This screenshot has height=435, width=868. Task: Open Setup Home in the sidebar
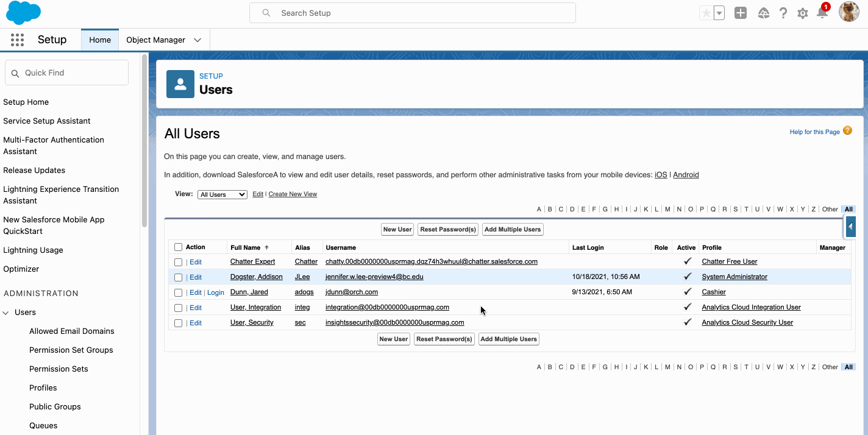pyautogui.click(x=26, y=102)
